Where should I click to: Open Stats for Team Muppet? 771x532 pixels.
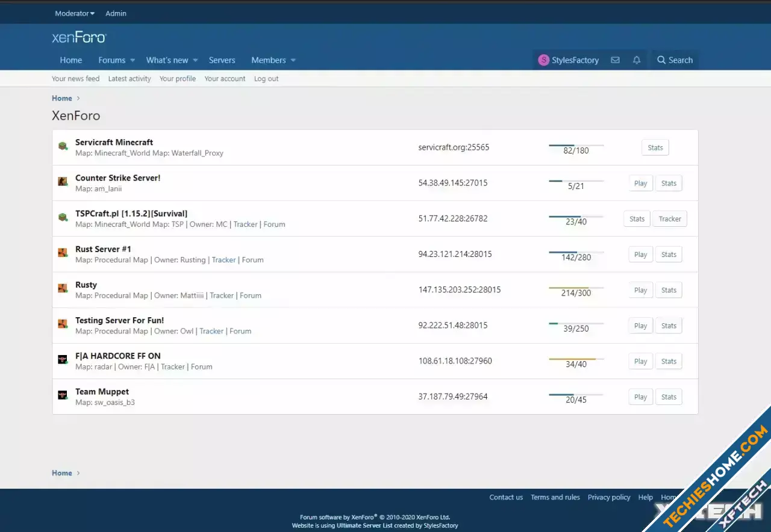tap(669, 397)
